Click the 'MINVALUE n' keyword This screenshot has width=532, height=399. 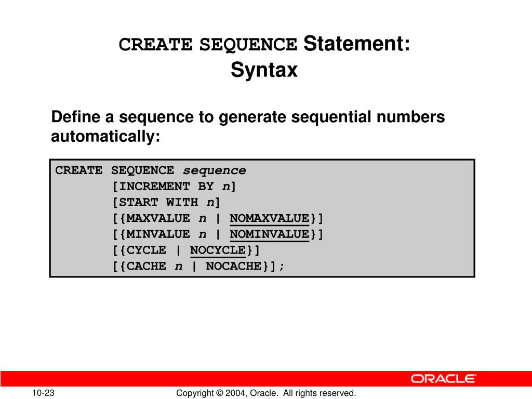[166, 234]
